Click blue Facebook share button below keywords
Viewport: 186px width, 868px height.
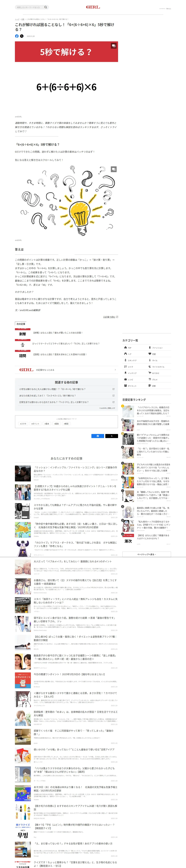click(98, 436)
